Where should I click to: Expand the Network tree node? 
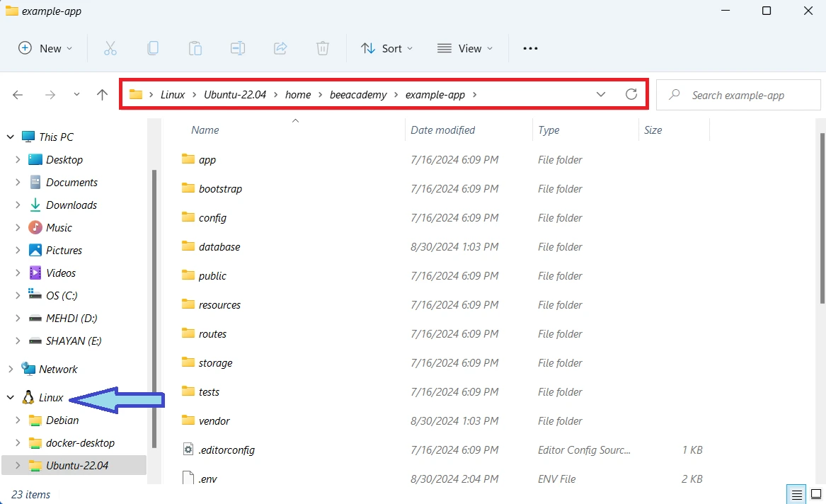(x=10, y=370)
